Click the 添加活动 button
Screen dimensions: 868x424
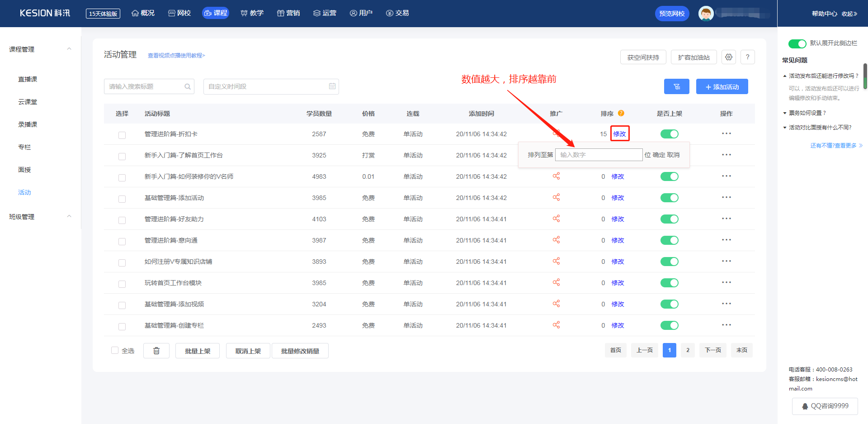pyautogui.click(x=722, y=86)
